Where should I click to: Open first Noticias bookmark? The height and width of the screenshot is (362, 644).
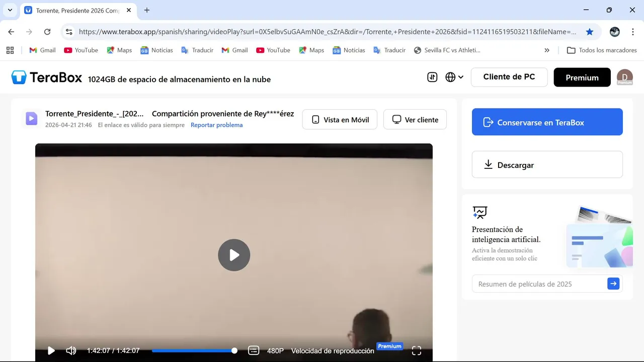pos(157,50)
